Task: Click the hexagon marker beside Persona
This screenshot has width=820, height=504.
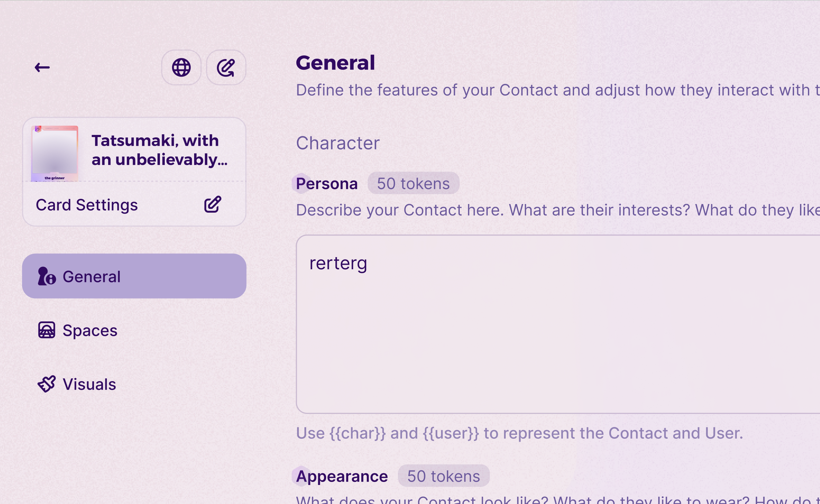Action: coord(302,183)
